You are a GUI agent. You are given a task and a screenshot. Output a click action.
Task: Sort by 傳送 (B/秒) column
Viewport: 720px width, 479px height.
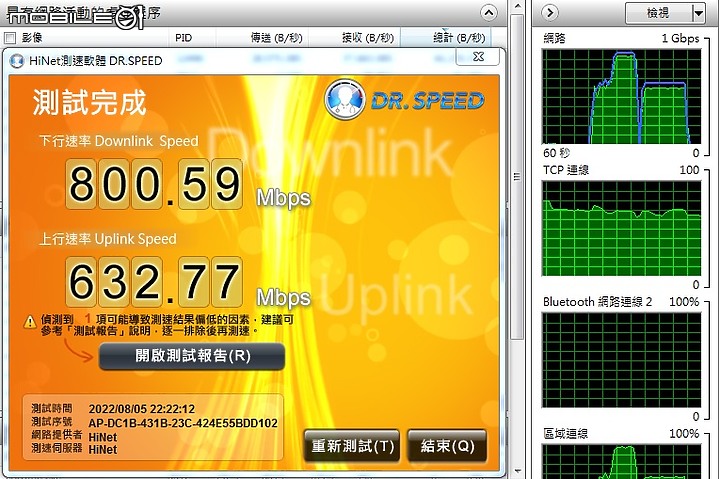[x=276, y=38]
